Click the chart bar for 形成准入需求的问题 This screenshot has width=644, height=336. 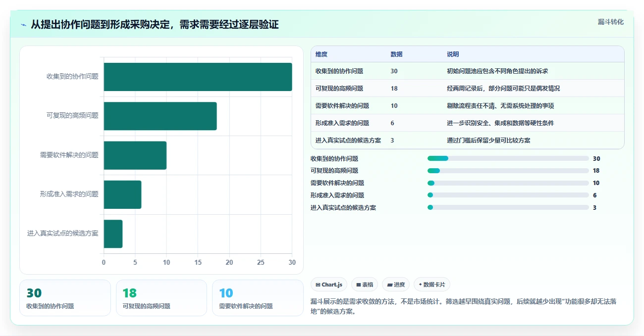tap(122, 194)
